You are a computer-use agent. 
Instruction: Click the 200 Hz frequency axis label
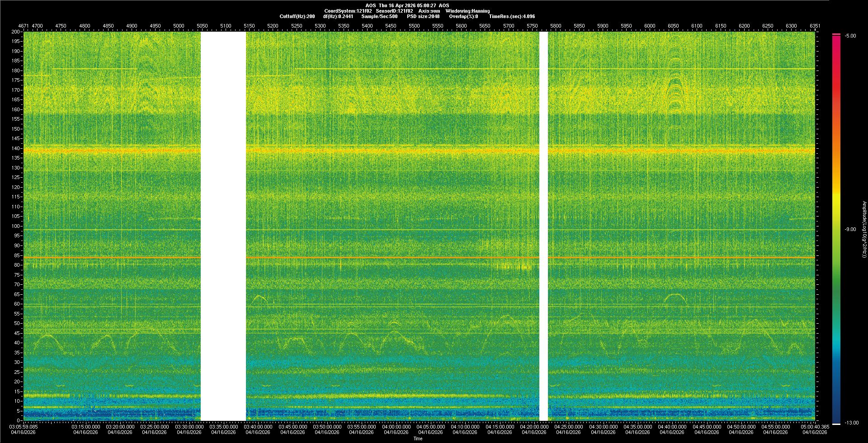16,32
